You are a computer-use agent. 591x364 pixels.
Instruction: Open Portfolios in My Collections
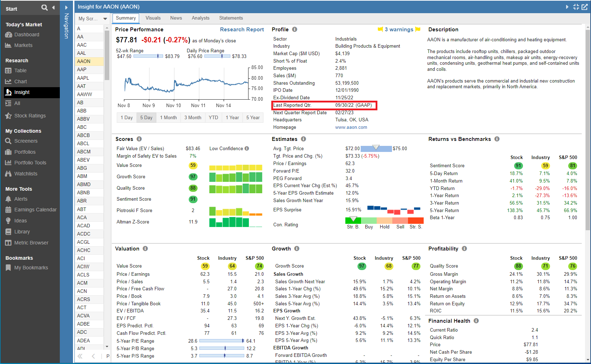click(25, 152)
